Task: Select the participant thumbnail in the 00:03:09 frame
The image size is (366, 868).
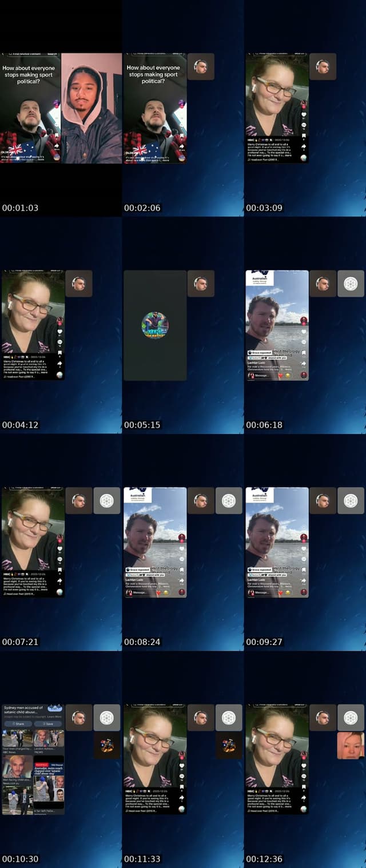Action: point(323,66)
